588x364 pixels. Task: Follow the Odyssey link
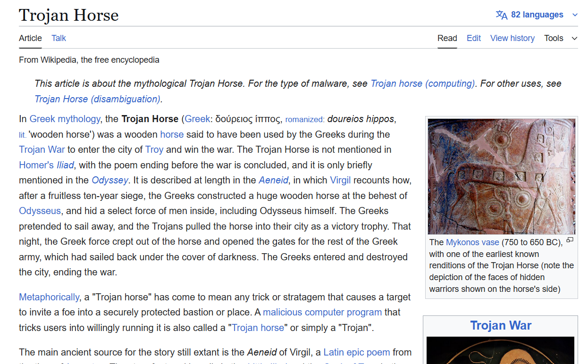(110, 180)
